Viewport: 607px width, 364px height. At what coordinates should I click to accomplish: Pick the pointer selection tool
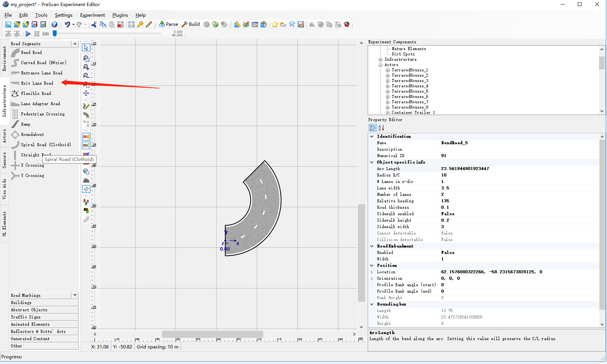click(x=86, y=47)
